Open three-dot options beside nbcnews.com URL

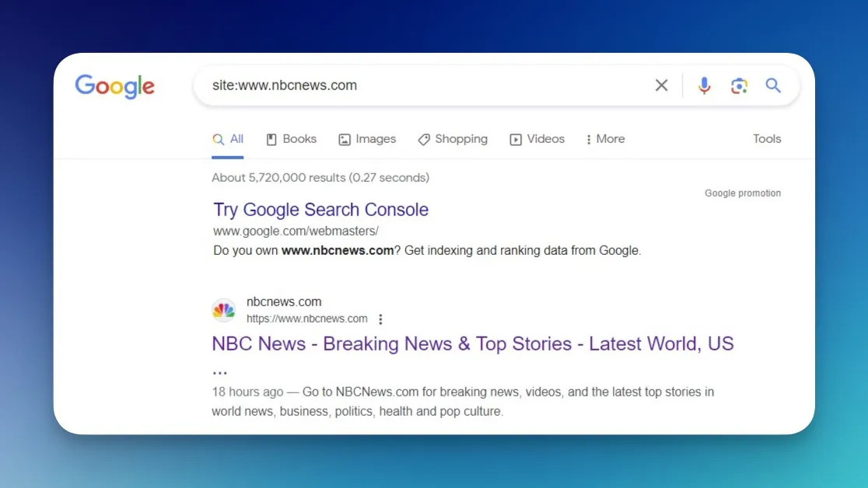point(380,319)
